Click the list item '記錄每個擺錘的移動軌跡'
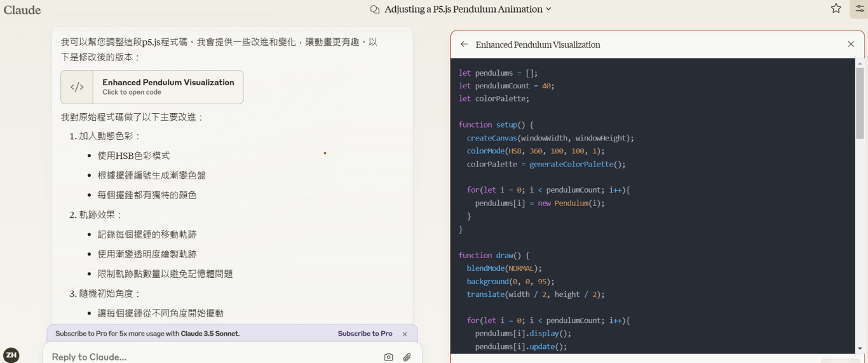The image size is (868, 363). [x=147, y=235]
